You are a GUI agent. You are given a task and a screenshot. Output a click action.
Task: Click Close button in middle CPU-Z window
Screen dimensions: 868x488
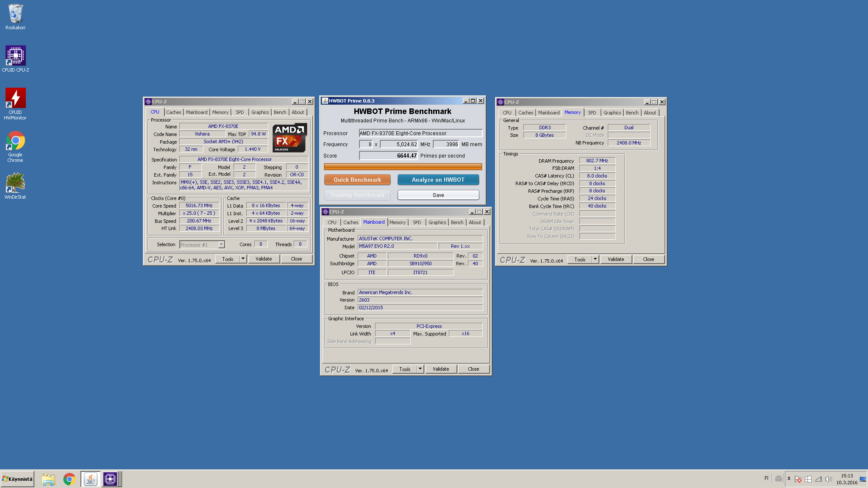tap(473, 369)
